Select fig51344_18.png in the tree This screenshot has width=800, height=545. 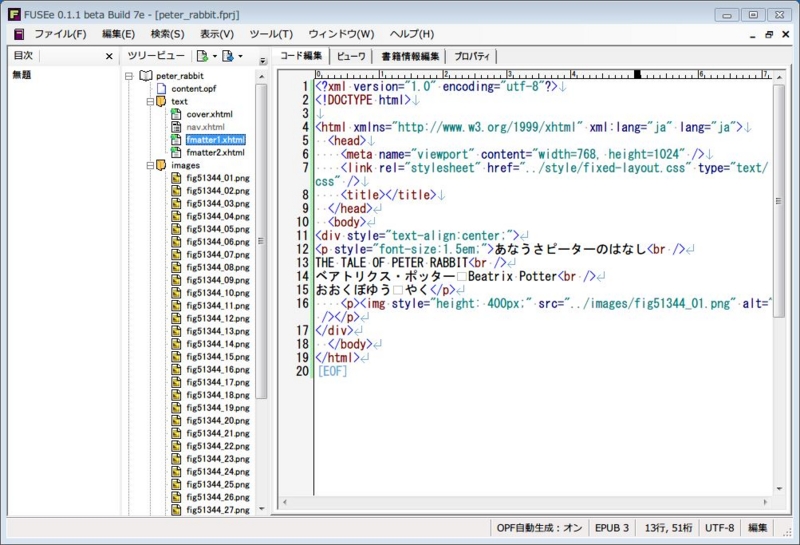point(218,395)
